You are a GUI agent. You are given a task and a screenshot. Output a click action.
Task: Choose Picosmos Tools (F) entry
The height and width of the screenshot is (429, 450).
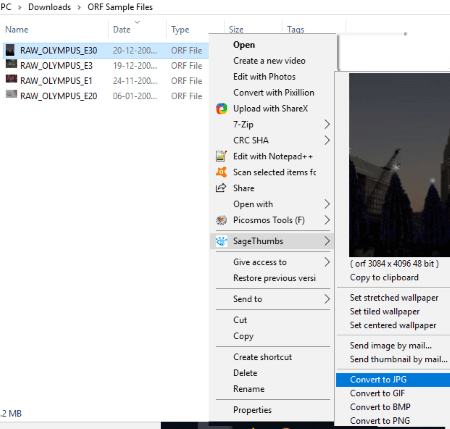(269, 220)
